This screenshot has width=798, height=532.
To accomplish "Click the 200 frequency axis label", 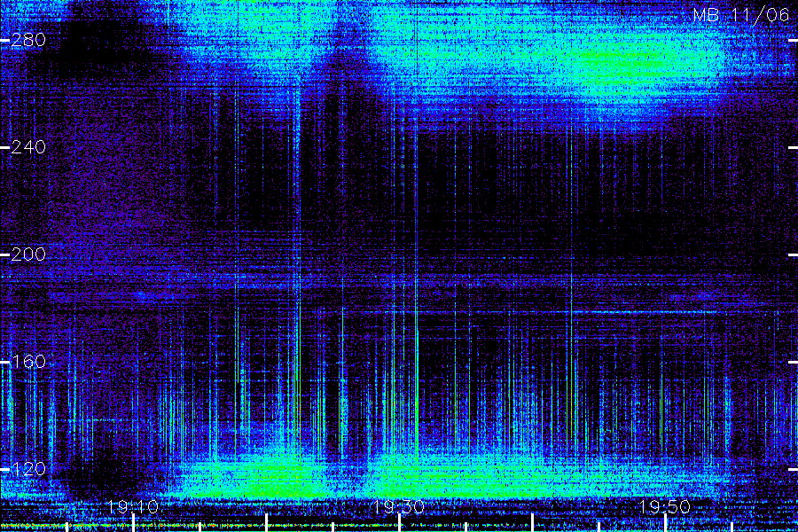I will pos(28,254).
